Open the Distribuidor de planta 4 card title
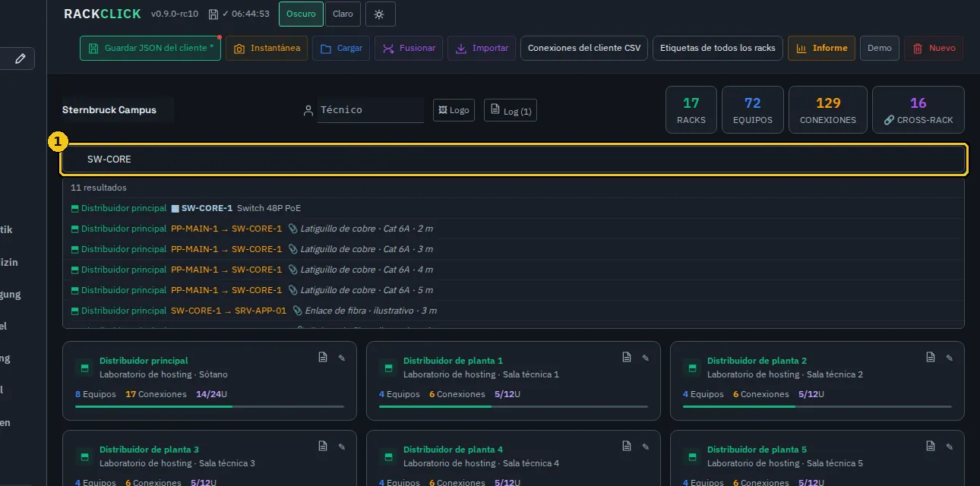Screen dimensions: 980x486 coord(453,450)
